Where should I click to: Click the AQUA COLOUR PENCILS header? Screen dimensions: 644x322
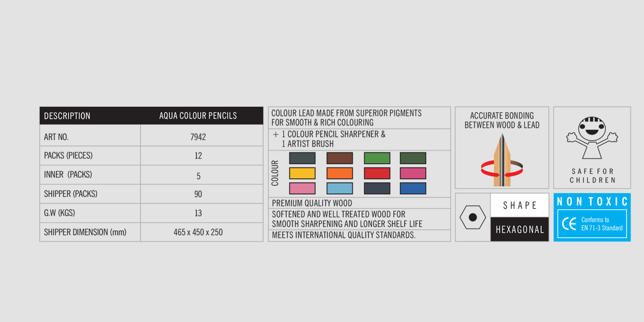tap(198, 116)
